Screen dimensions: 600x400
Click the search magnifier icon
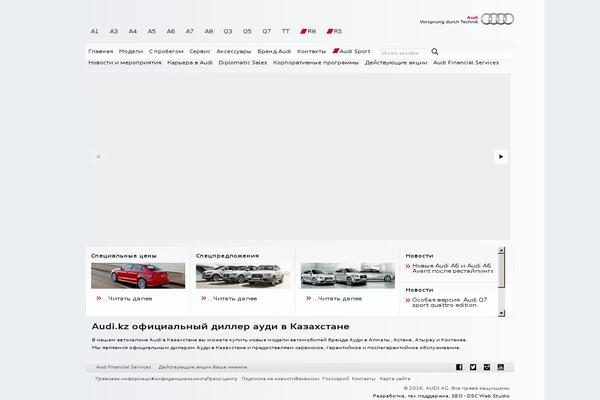435,51
